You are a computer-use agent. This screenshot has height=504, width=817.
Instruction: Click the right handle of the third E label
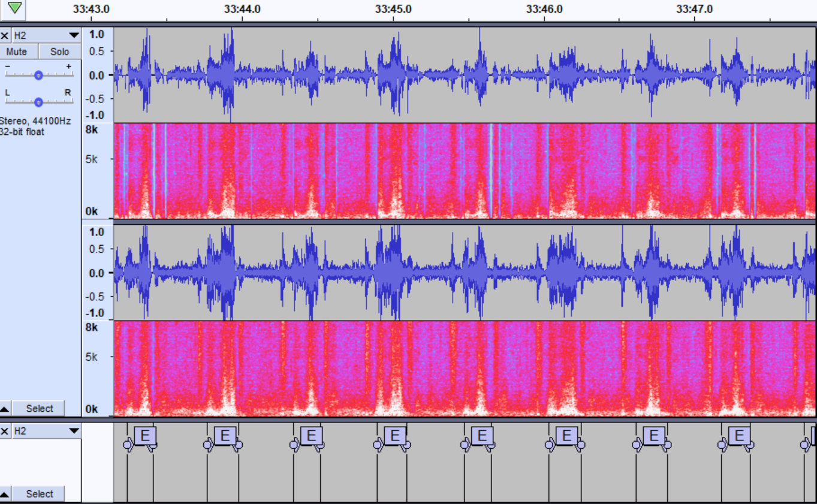click(320, 445)
